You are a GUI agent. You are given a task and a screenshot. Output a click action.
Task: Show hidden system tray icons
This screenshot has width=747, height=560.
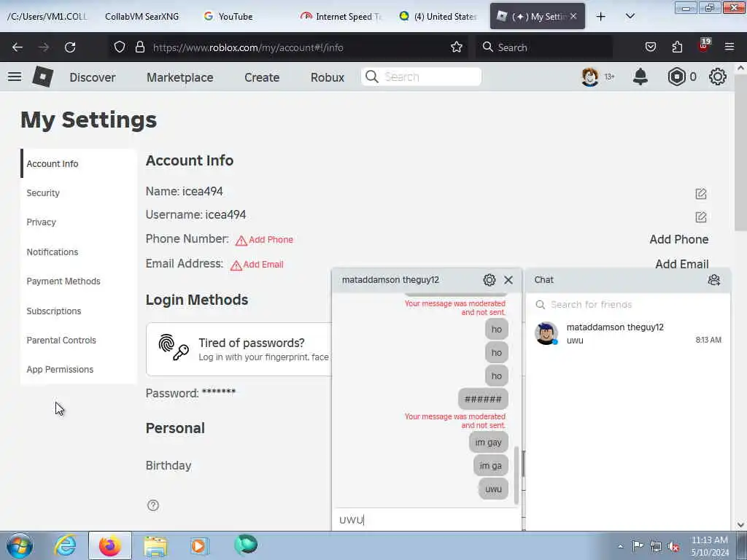coord(620,546)
